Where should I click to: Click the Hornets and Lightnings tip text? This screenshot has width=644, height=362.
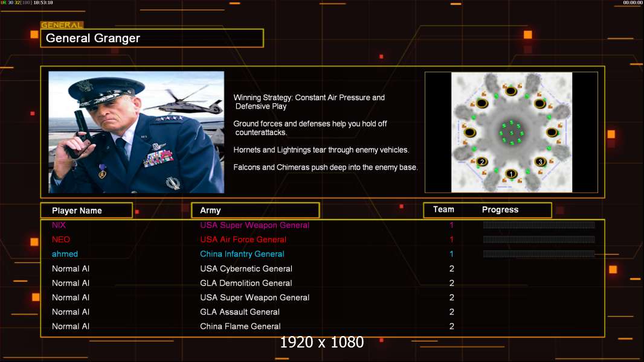(321, 150)
